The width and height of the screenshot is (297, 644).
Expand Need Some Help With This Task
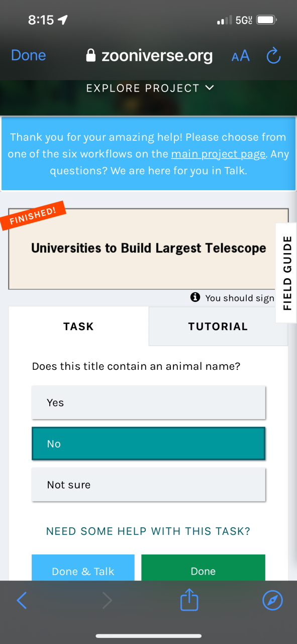pyautogui.click(x=148, y=531)
